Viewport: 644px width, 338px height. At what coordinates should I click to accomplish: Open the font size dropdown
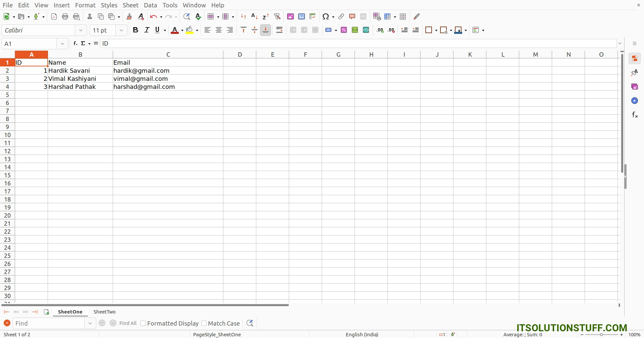pos(121,30)
